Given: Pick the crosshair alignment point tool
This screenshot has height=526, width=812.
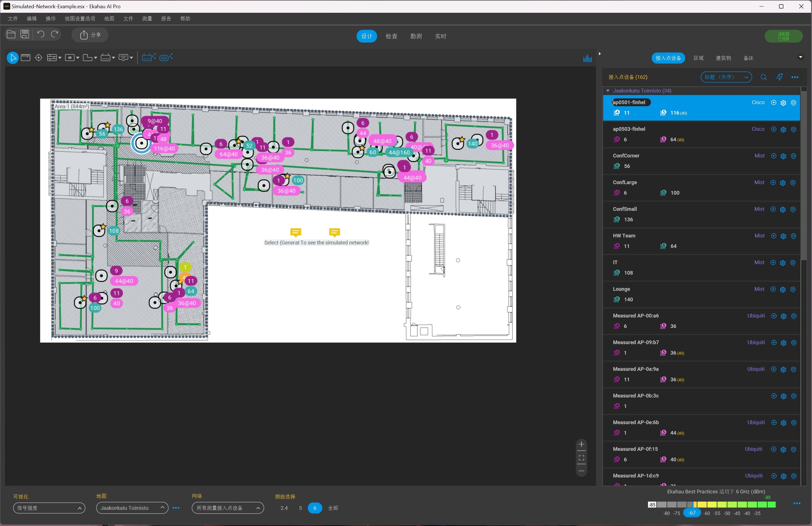Looking at the screenshot, I should [x=39, y=58].
